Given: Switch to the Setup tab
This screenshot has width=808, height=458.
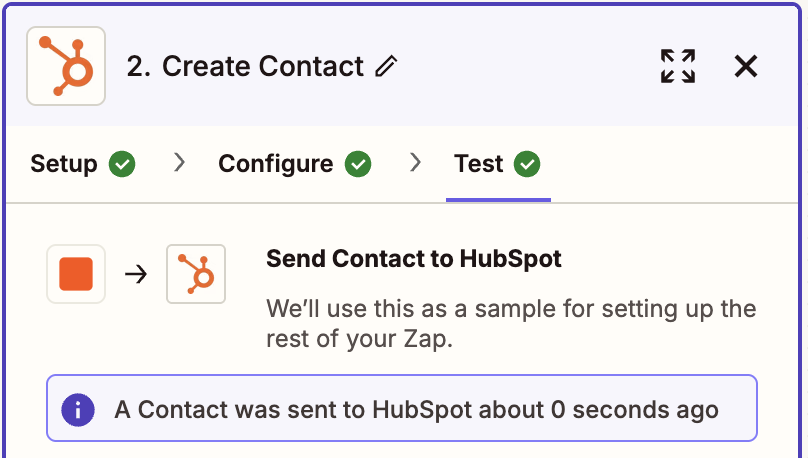Looking at the screenshot, I should (64, 164).
